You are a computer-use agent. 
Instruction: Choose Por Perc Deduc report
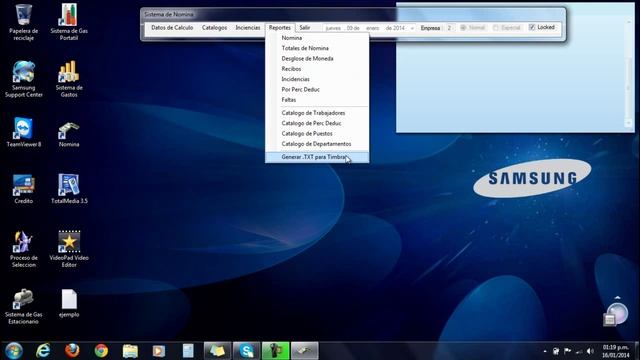[317, 89]
